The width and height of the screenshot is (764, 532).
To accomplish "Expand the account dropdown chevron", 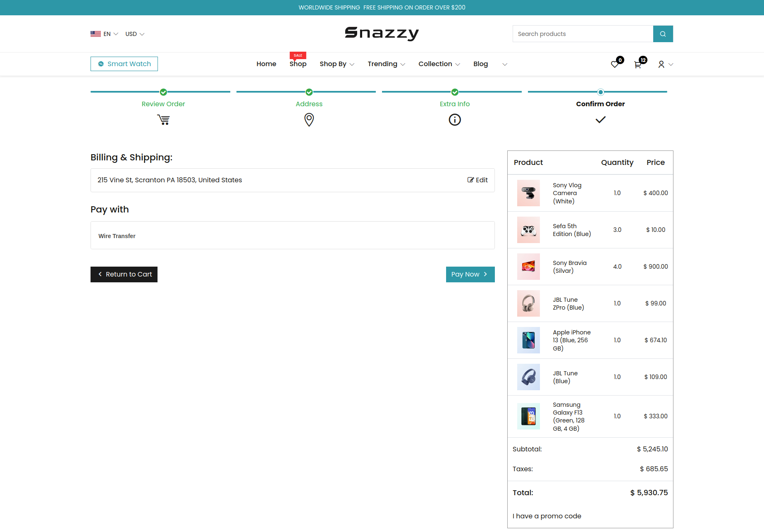I will [671, 64].
